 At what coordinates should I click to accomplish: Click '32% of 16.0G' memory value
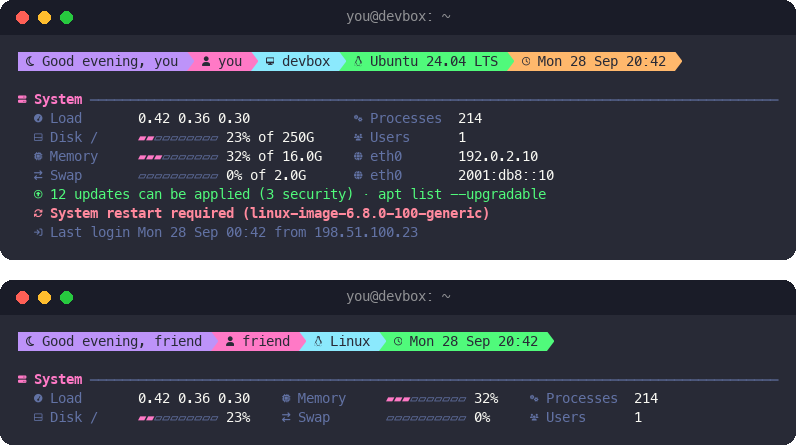coord(274,156)
